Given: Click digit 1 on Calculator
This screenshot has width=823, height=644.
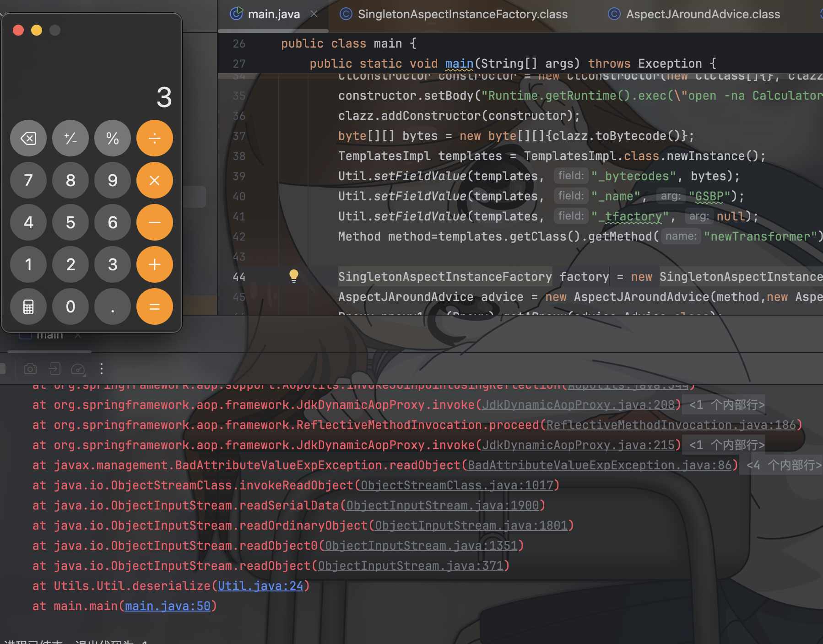Looking at the screenshot, I should point(28,264).
